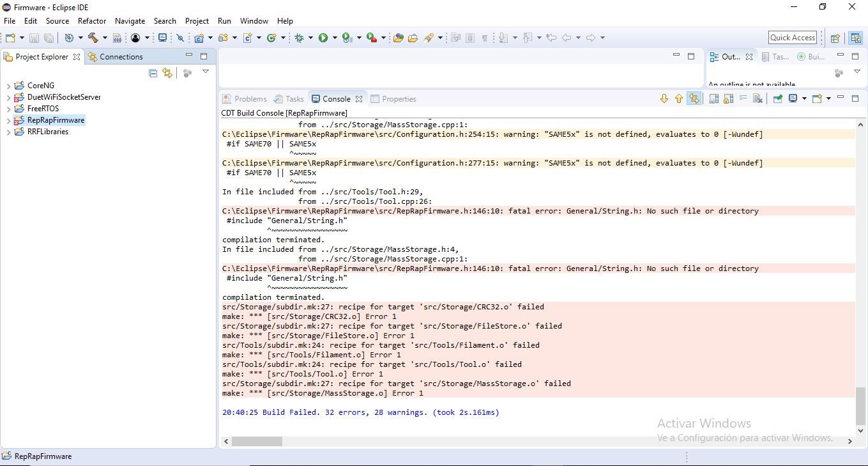This screenshot has width=868, height=466.
Task: Toggle Show Error Markers in Console
Action: click(694, 98)
